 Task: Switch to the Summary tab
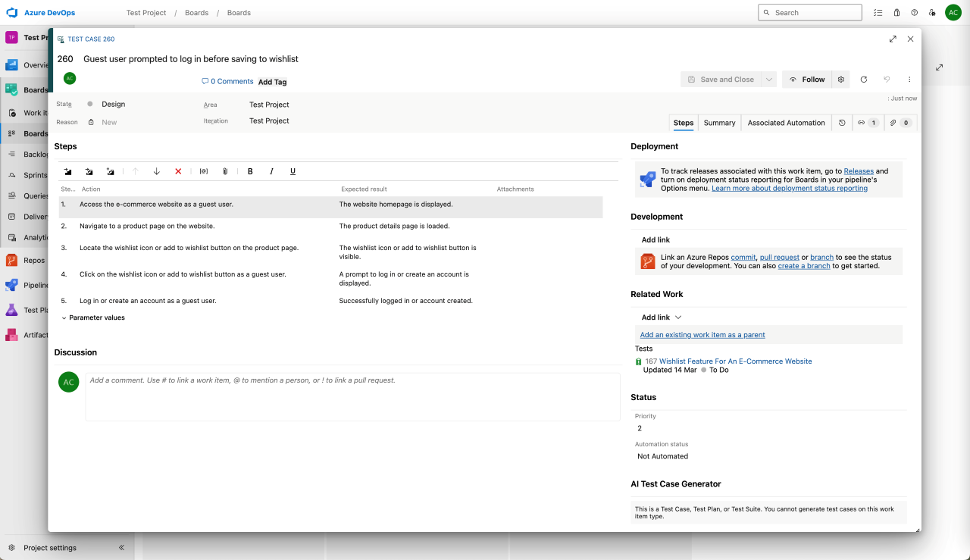coord(719,123)
